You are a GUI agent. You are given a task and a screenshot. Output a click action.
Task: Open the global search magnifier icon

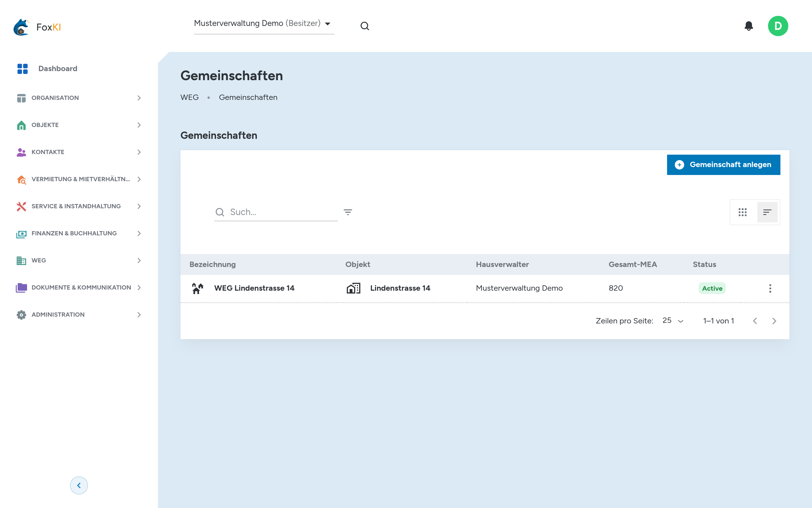[x=365, y=26]
